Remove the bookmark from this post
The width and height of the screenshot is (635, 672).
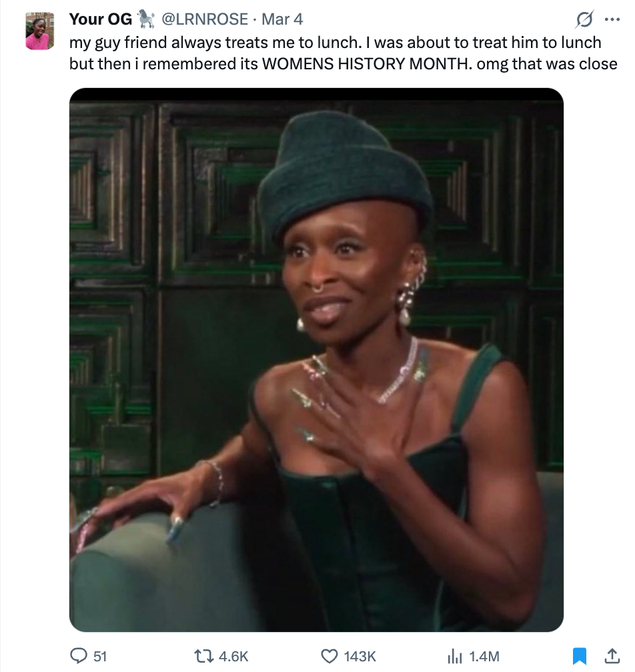[x=578, y=657]
